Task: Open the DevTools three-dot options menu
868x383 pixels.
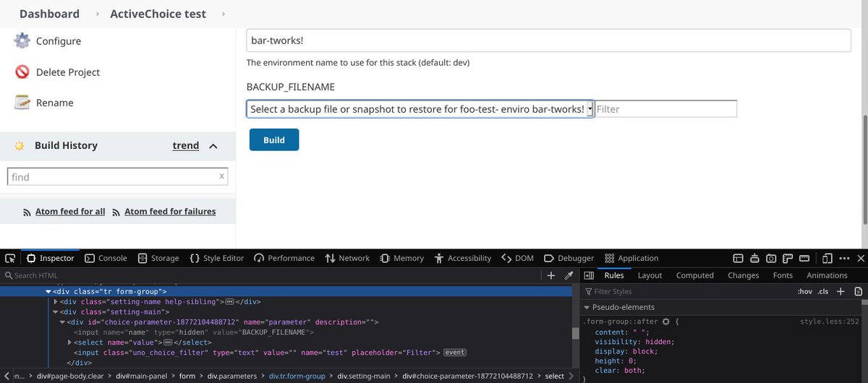Action: point(844,258)
